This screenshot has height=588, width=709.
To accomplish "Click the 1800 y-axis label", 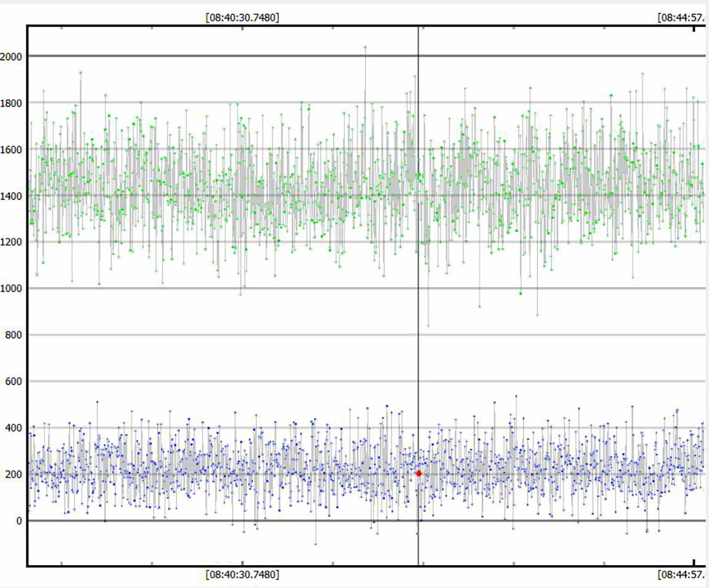I will pos(11,103).
